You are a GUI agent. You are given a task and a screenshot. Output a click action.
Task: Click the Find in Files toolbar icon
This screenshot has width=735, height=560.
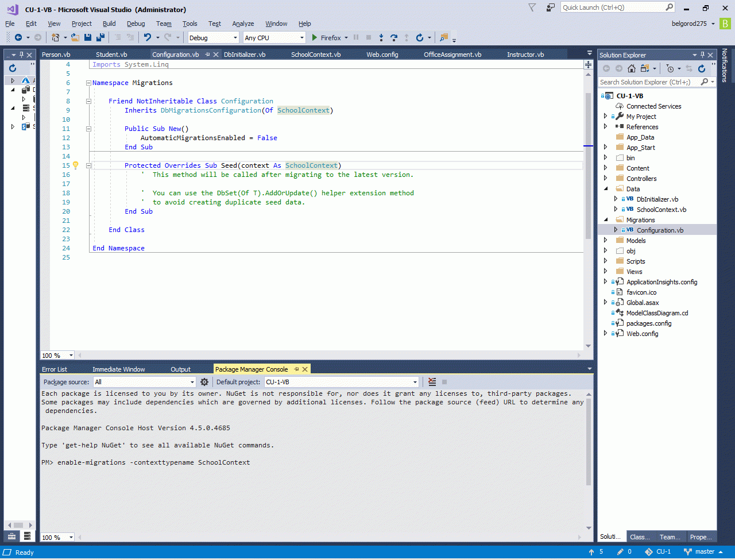click(443, 37)
